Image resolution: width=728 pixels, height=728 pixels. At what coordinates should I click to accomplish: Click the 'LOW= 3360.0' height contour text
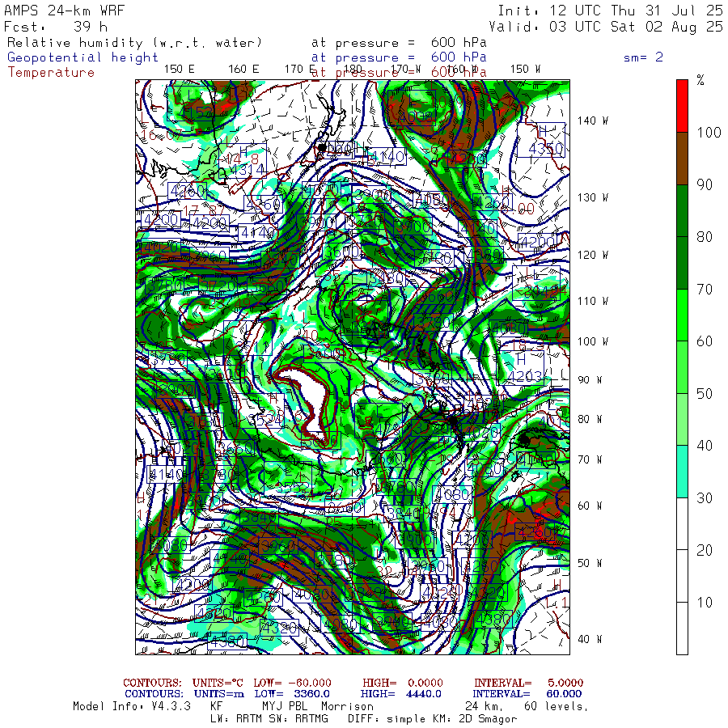click(292, 694)
